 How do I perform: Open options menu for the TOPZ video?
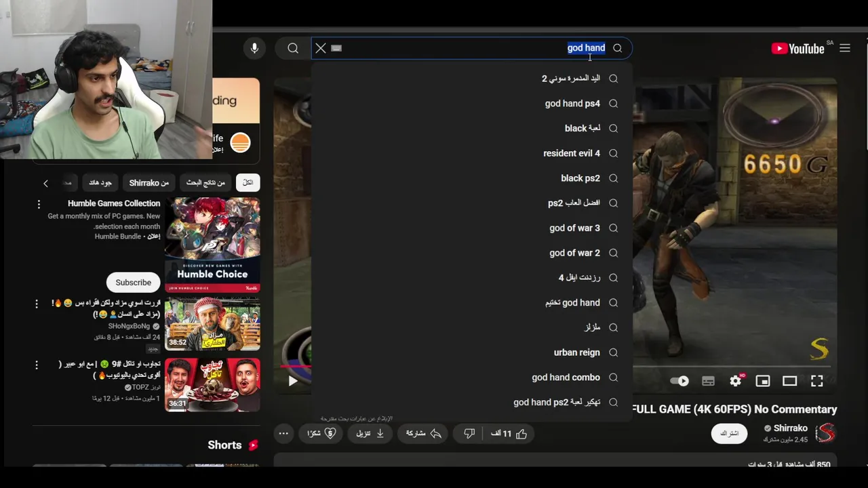coord(37,365)
